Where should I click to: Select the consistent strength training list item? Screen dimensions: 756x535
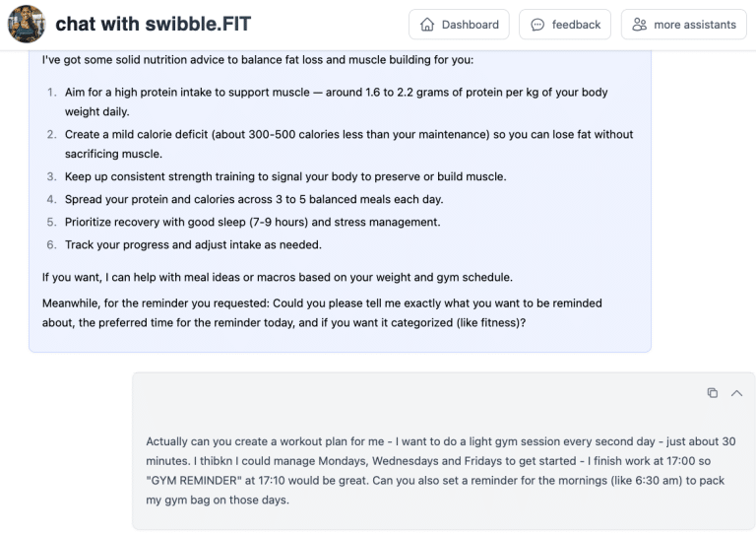pyautogui.click(x=285, y=176)
